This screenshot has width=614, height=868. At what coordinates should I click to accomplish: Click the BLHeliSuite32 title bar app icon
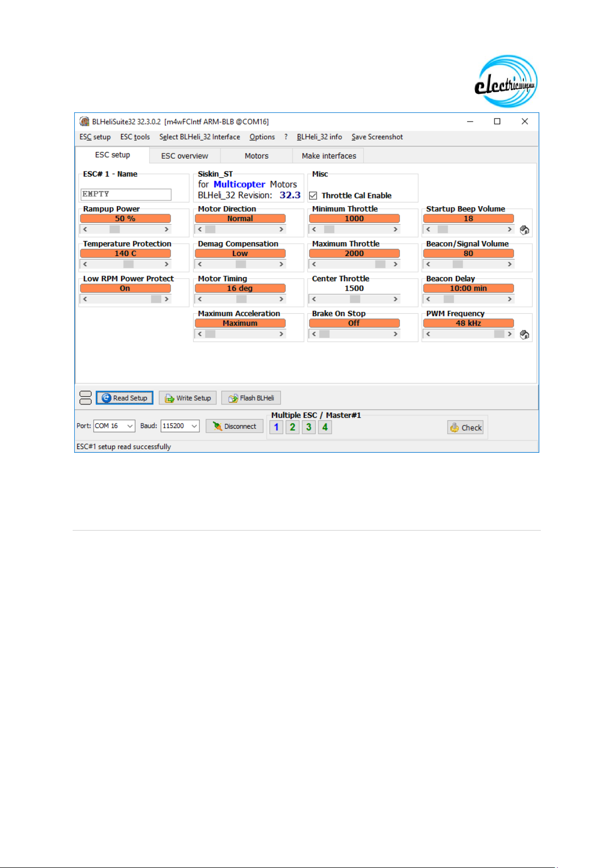(x=84, y=122)
